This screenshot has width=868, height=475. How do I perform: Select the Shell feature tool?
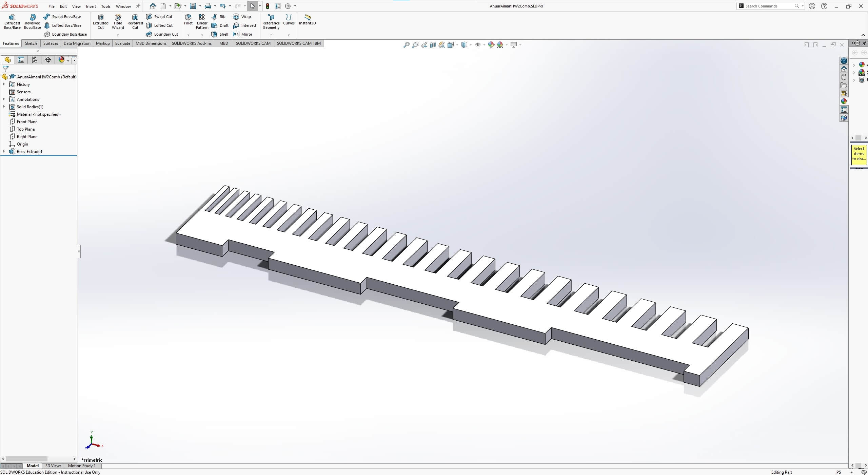(x=220, y=34)
